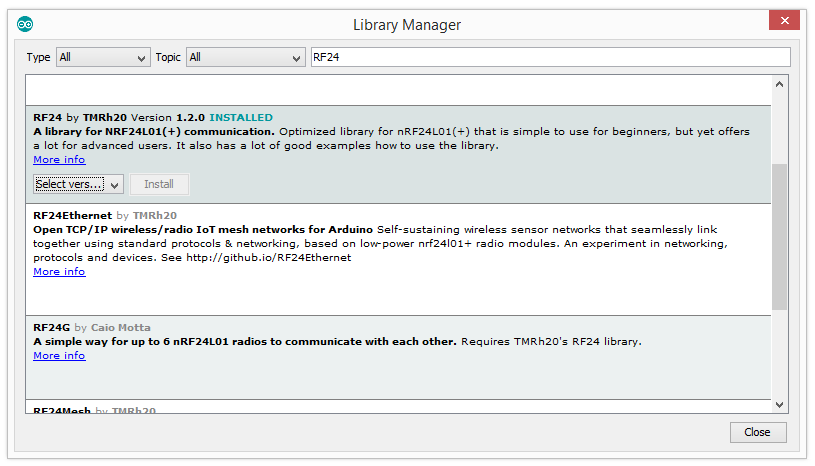
Task: Click the vertical scrollbar thumb
Action: pos(779,237)
